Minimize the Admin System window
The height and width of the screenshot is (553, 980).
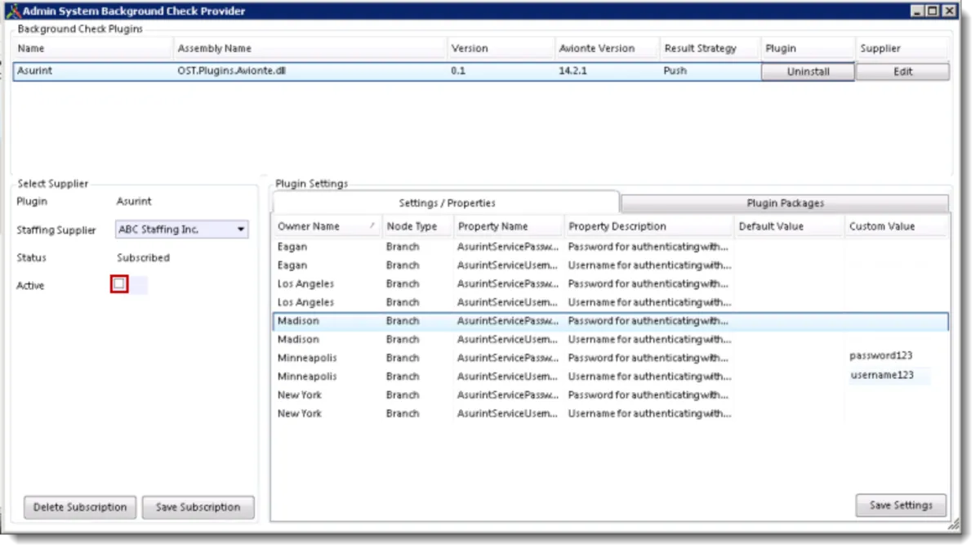coord(918,11)
